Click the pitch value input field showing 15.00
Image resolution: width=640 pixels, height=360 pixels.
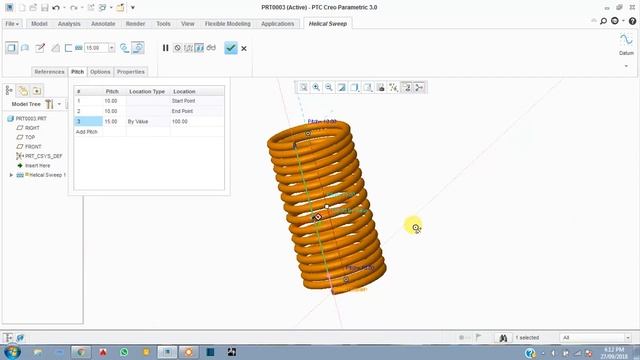pos(96,48)
